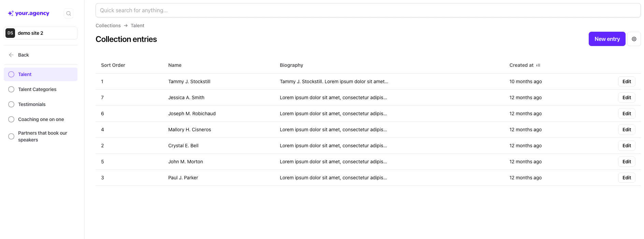Click the your.agency logo
Viewport: 644px width, 239px height.
[29, 13]
